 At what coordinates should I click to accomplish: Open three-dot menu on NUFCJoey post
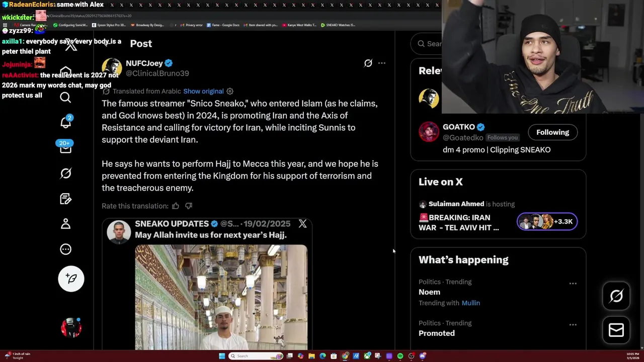[x=382, y=63]
